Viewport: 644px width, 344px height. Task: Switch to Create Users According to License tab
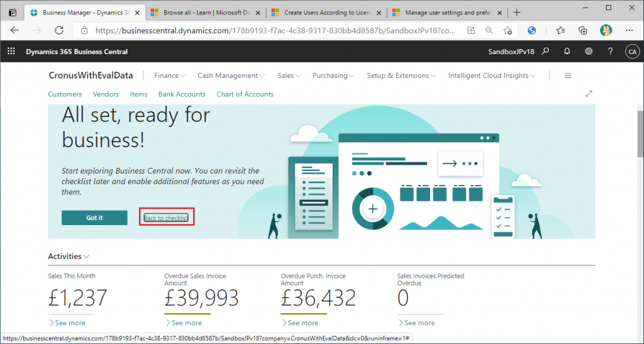(327, 13)
